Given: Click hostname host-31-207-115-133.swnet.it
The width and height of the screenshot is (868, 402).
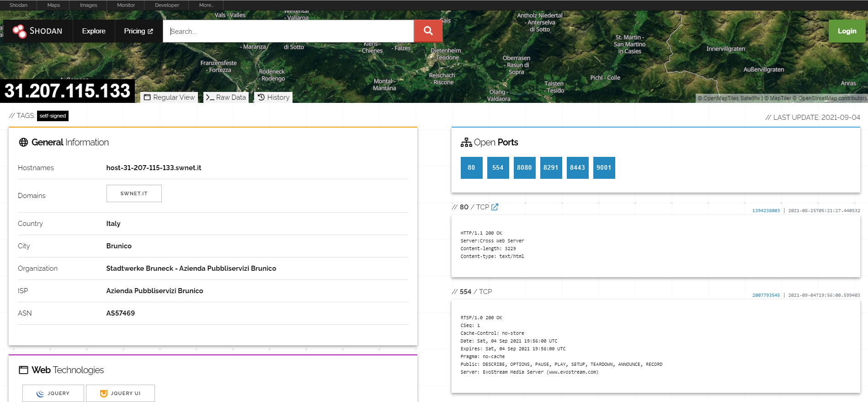Looking at the screenshot, I should (x=154, y=168).
